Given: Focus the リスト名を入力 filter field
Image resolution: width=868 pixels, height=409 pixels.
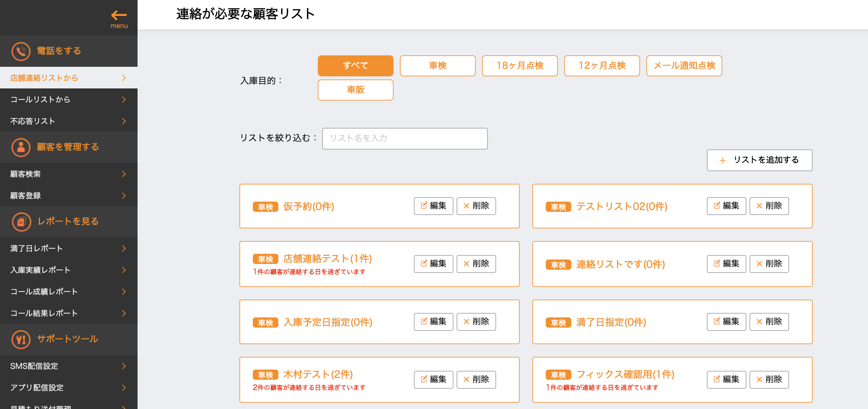Looking at the screenshot, I should click(405, 138).
